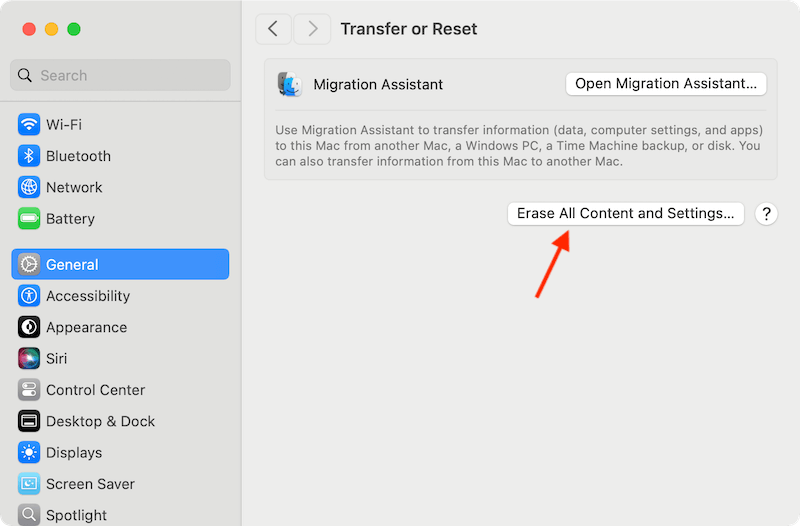Select the Bluetooth sidebar icon
Viewport: 800px width, 526px height.
coord(29,156)
